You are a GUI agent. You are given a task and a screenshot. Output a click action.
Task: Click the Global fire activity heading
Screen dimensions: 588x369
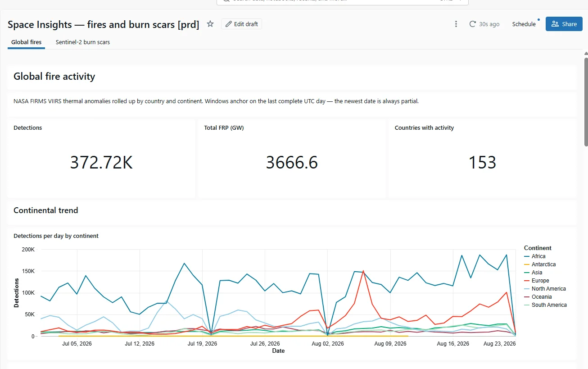coord(54,76)
